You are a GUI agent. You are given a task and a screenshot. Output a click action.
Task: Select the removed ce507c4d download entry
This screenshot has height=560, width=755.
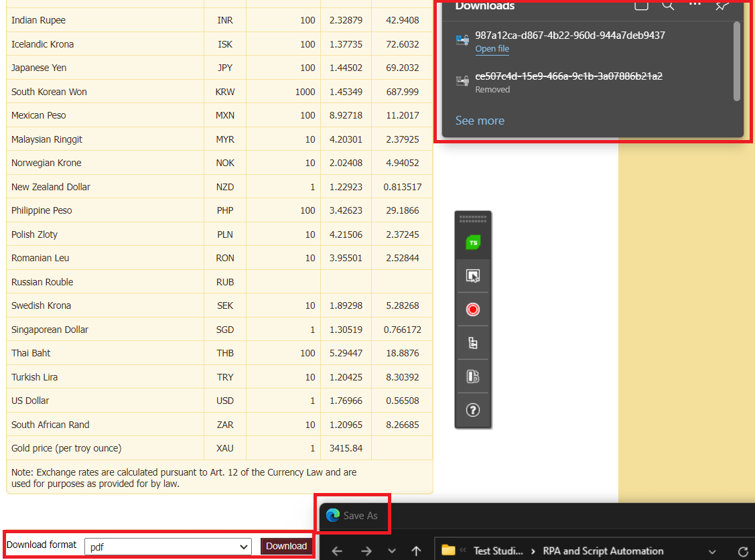click(569, 76)
